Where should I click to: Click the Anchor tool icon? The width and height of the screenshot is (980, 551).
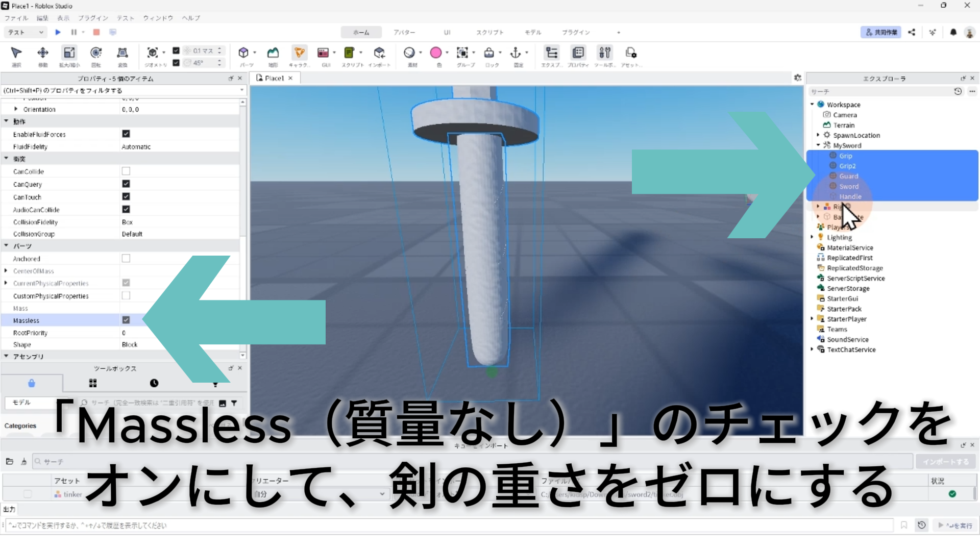click(516, 53)
